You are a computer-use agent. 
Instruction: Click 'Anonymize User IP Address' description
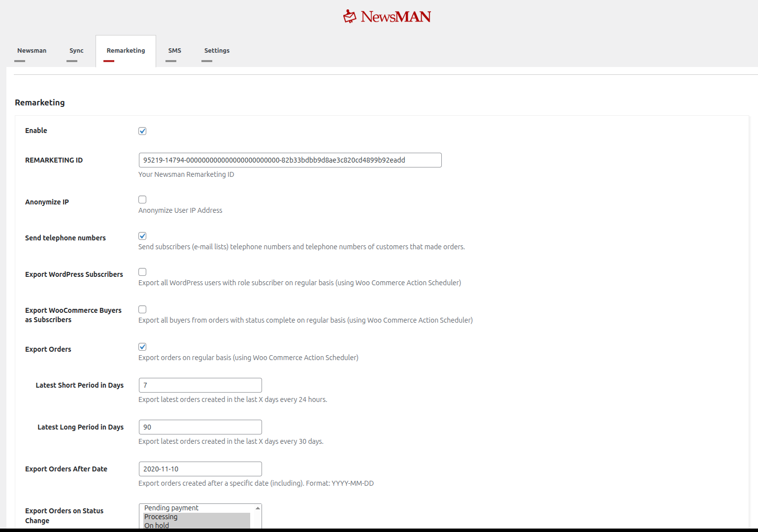coord(180,210)
